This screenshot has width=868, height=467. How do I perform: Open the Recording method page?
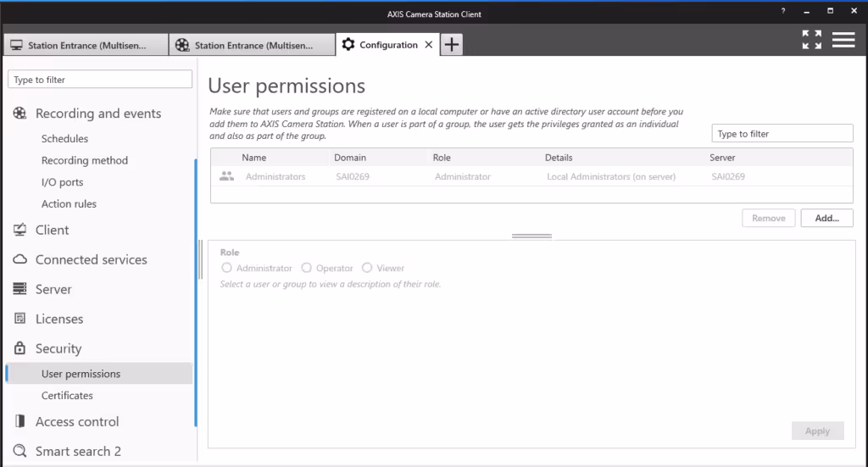tap(85, 160)
